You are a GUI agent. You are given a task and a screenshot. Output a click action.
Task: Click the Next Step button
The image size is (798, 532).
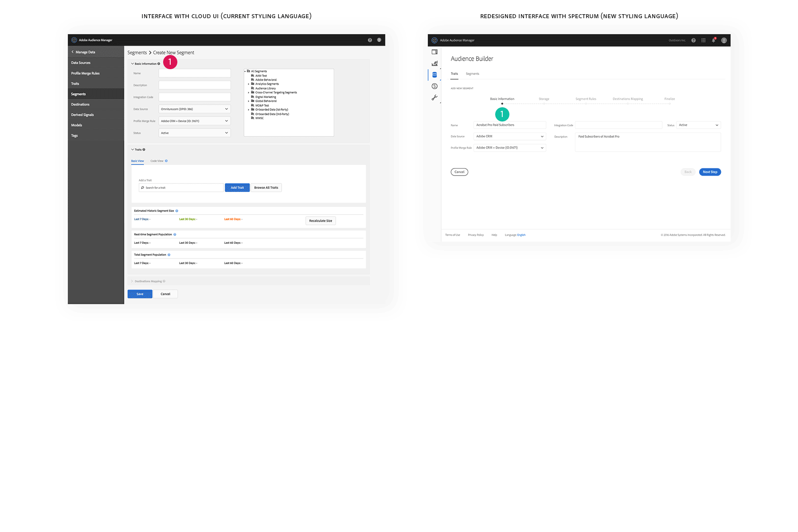coord(710,172)
